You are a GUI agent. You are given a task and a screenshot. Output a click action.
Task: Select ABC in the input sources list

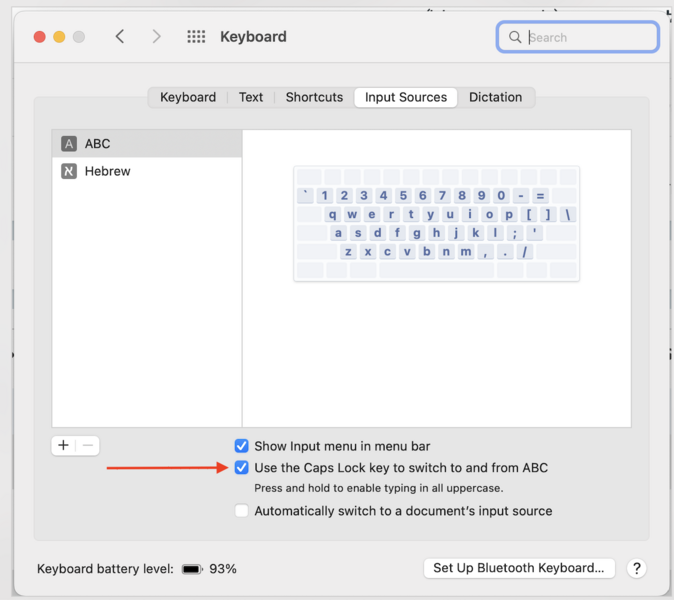(x=147, y=144)
